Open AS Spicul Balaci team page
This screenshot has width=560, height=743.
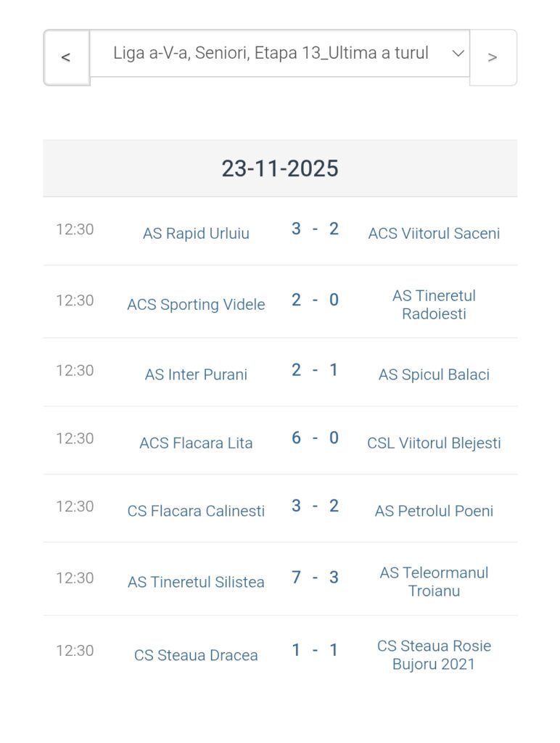coord(434,374)
